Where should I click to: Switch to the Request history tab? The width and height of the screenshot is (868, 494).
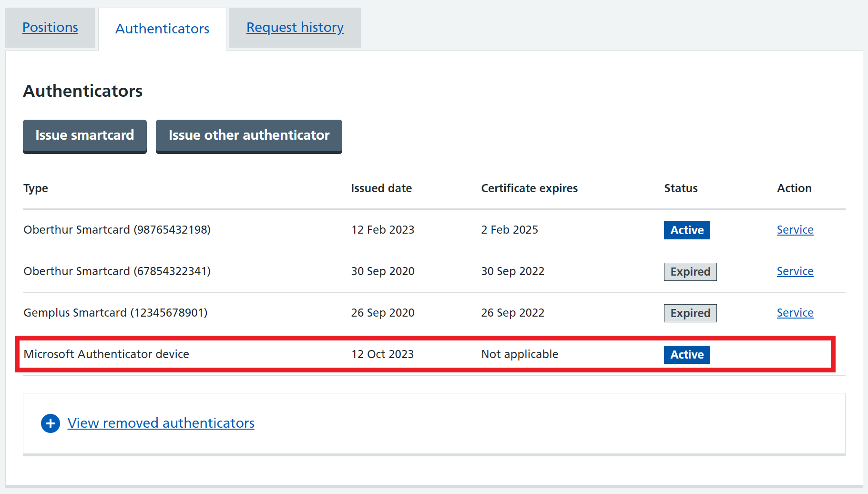(x=295, y=28)
